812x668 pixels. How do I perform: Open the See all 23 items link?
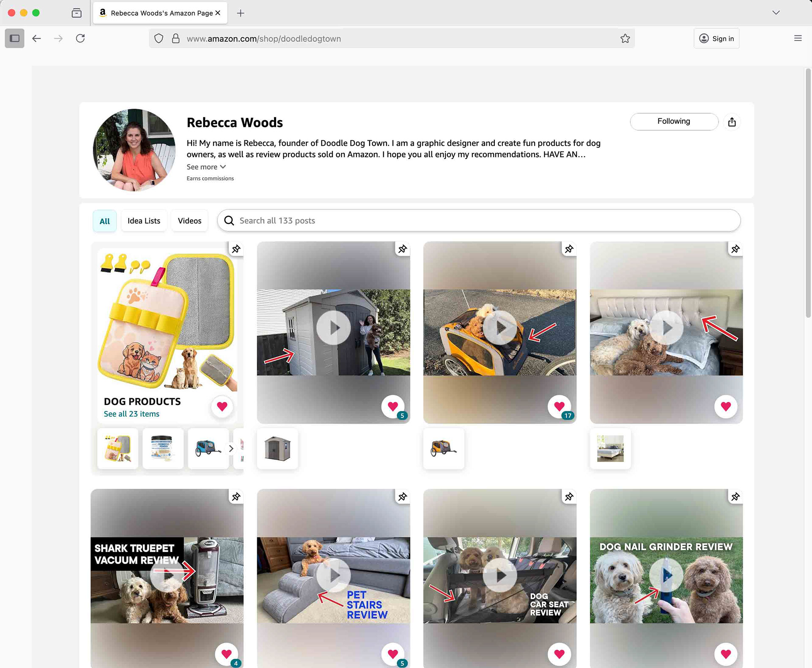(132, 414)
